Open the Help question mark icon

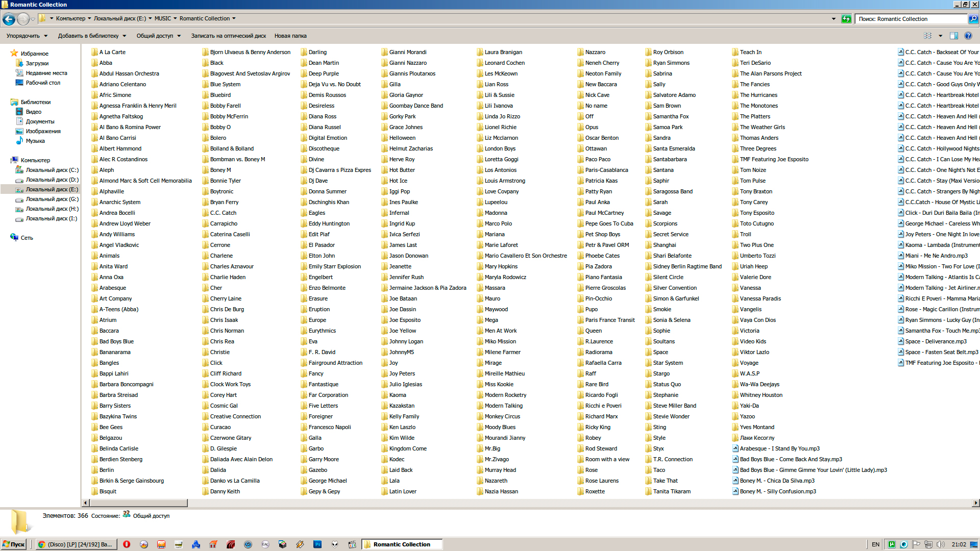pos(968,36)
